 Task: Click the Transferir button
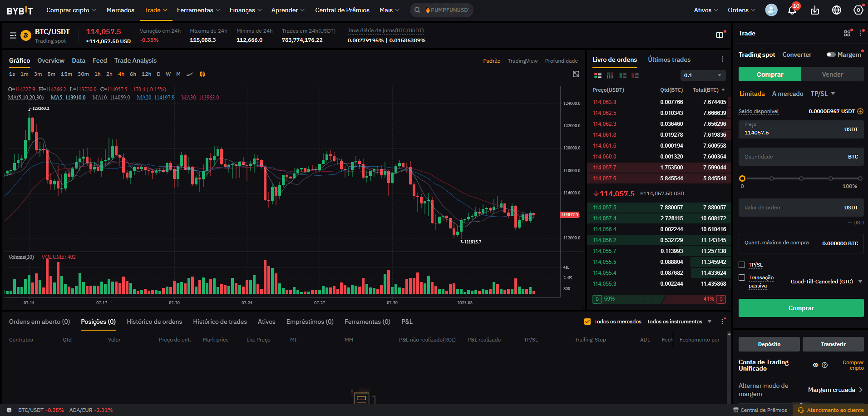pyautogui.click(x=833, y=344)
